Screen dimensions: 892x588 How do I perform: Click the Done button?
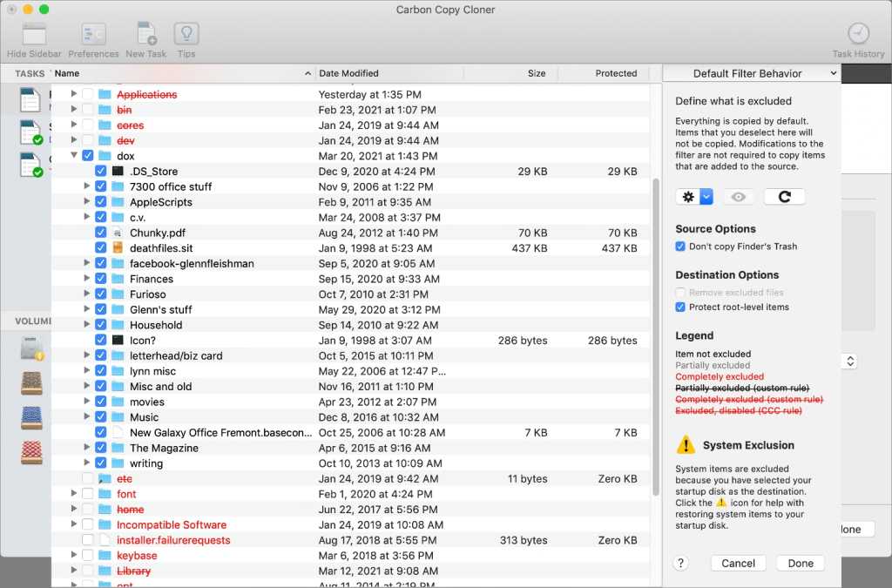(x=801, y=563)
